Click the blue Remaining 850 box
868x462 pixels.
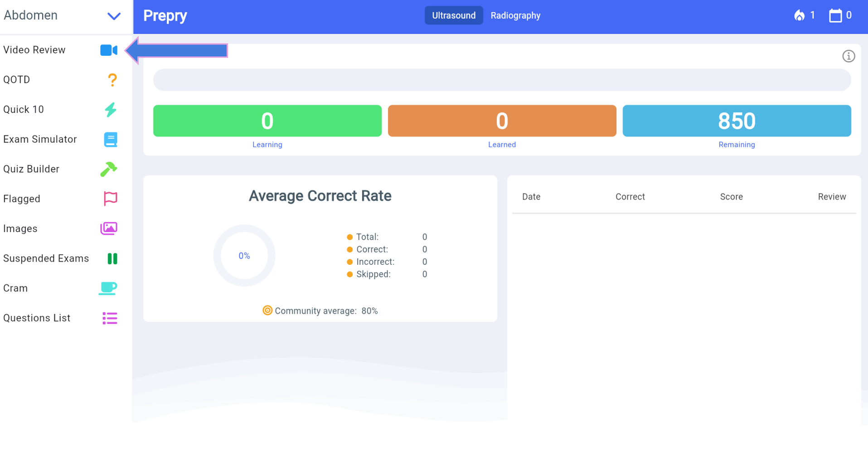(737, 121)
